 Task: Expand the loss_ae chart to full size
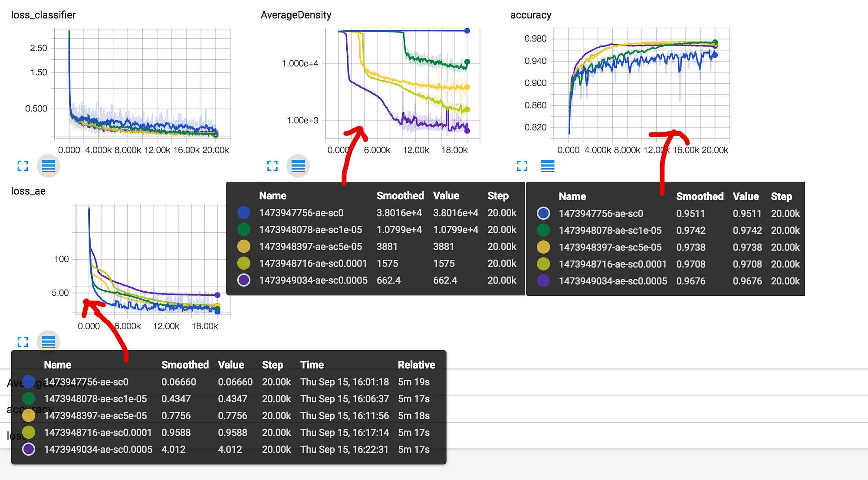[x=23, y=342]
